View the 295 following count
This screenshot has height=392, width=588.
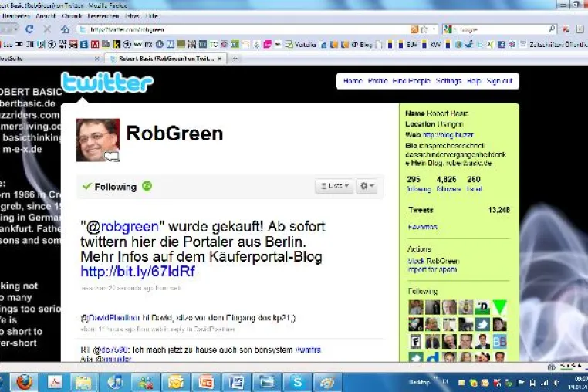pyautogui.click(x=419, y=184)
